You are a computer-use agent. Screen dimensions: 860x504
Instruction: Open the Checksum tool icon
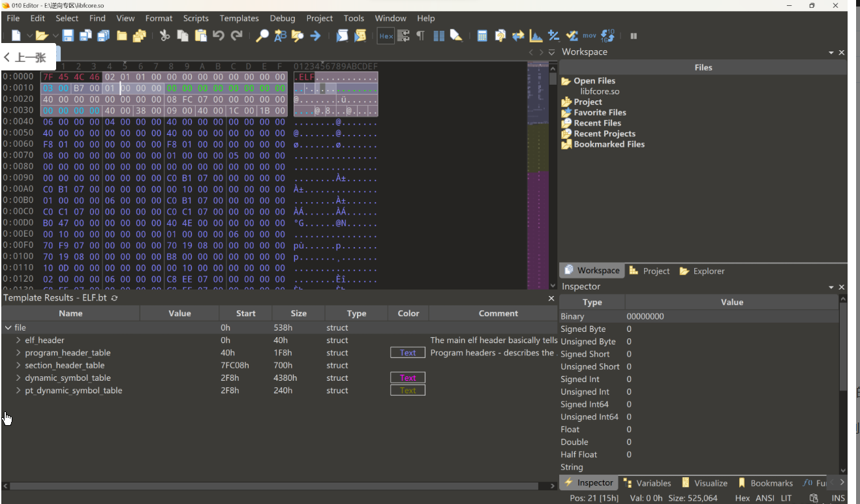coord(572,36)
